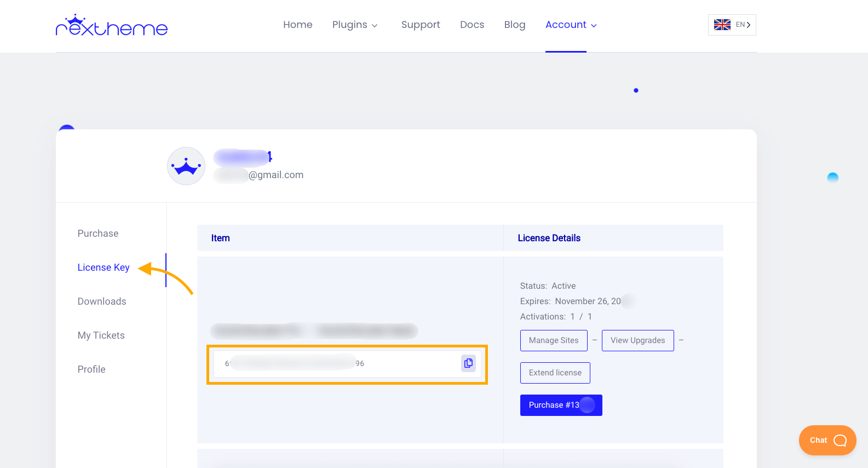Open the Docs page
The width and height of the screenshot is (868, 468).
coord(472,25)
